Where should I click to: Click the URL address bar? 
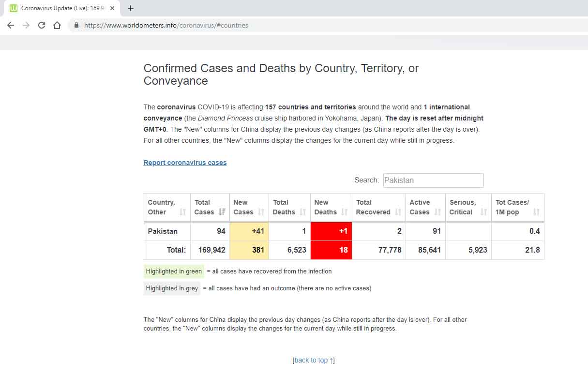(x=329, y=25)
